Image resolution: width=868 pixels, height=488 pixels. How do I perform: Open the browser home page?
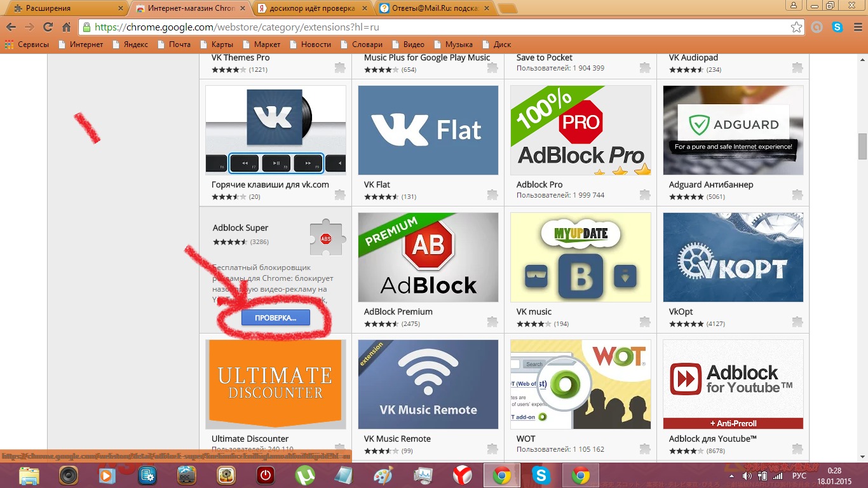pos(66,27)
